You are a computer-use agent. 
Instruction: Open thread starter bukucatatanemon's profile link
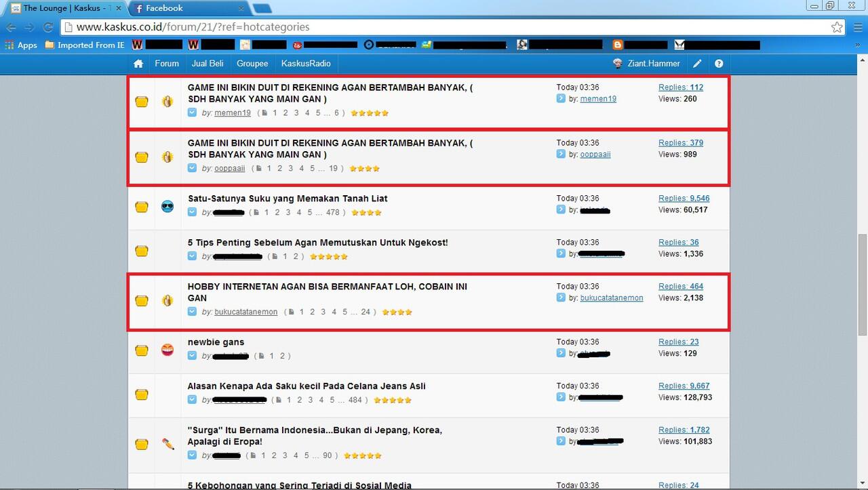pos(246,312)
